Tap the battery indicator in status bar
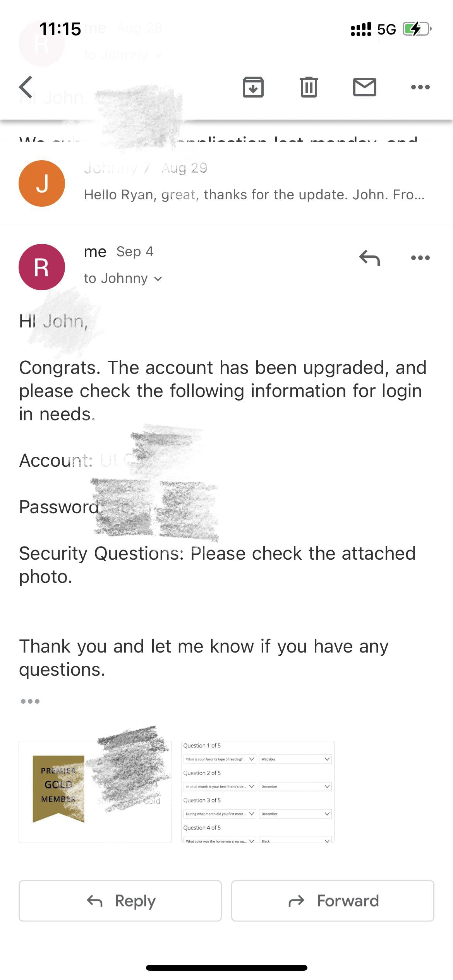Image resolution: width=453 pixels, height=980 pixels. coord(417,29)
